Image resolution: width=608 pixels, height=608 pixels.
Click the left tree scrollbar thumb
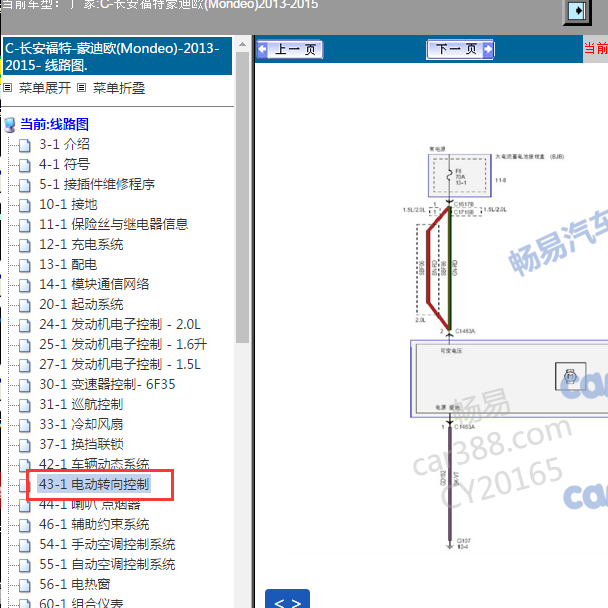(x=242, y=197)
